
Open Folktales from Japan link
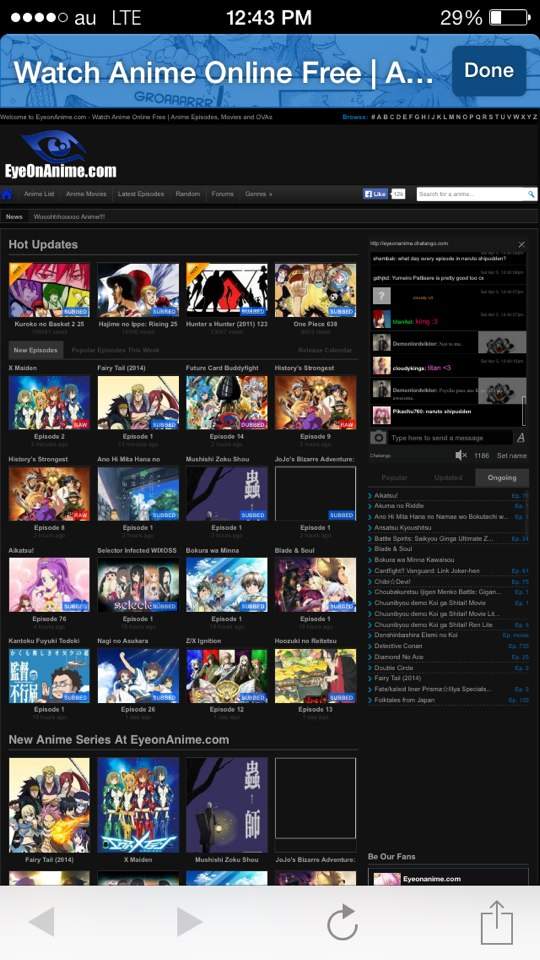click(x=404, y=699)
